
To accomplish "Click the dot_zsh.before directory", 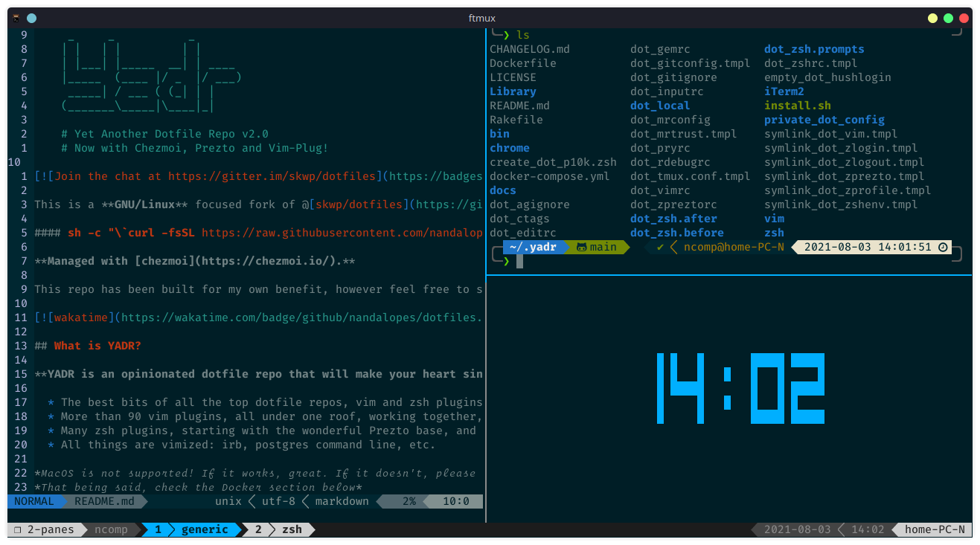I will [677, 233].
